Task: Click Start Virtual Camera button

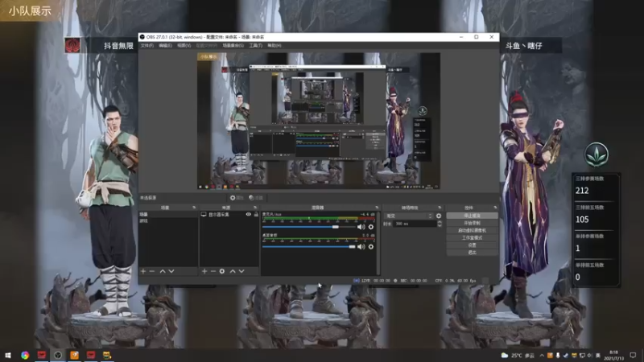Action: 472,230
